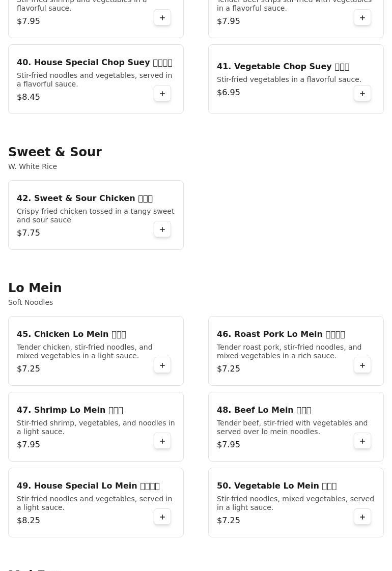Add the tender beef strips dish at top
The image size is (392, 571).
click(x=362, y=18)
